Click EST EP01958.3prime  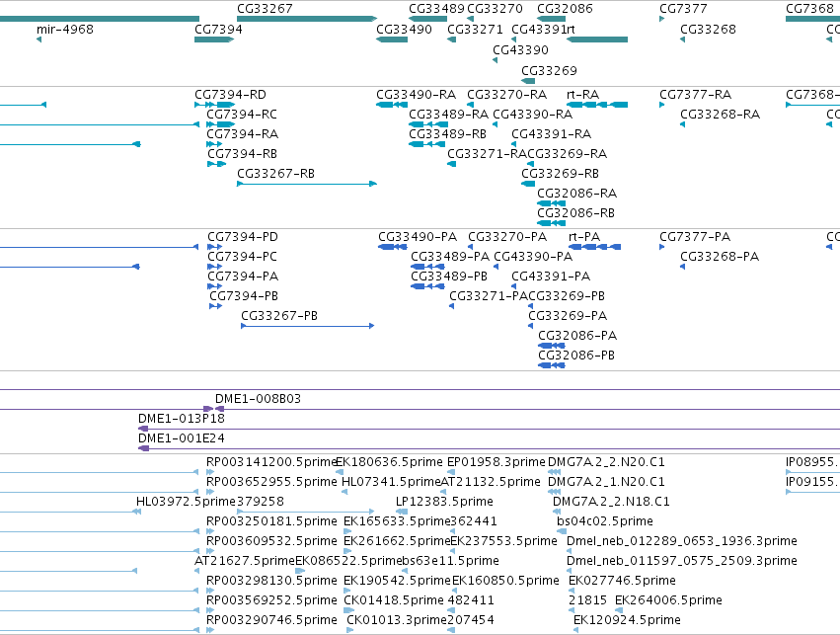pos(496,462)
